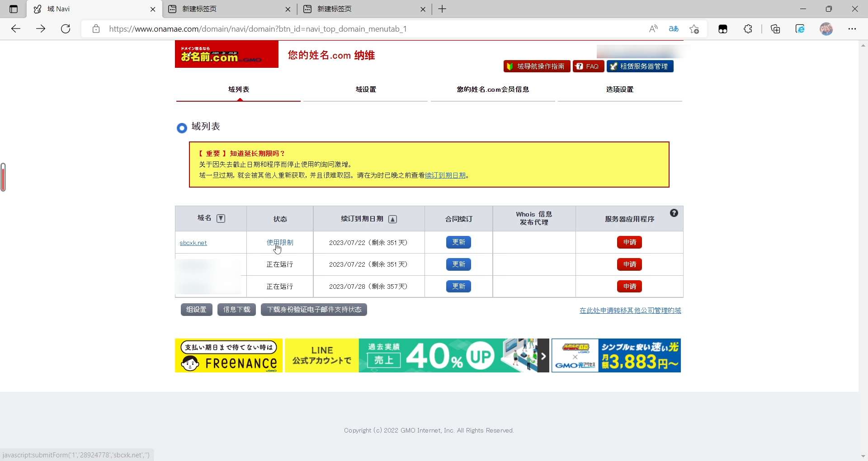Click the 组设置 button below the table
This screenshot has height=461, width=868.
point(196,310)
